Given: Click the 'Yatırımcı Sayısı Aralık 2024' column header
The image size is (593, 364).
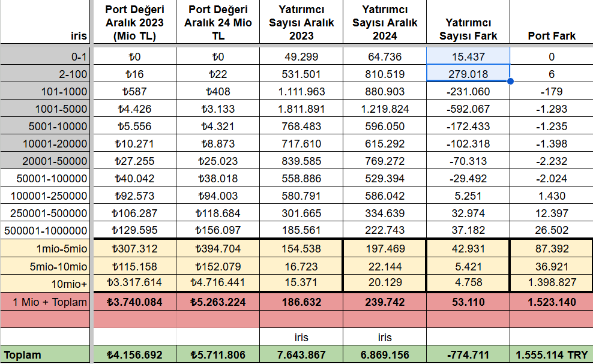Looking at the screenshot, I should click(385, 22).
